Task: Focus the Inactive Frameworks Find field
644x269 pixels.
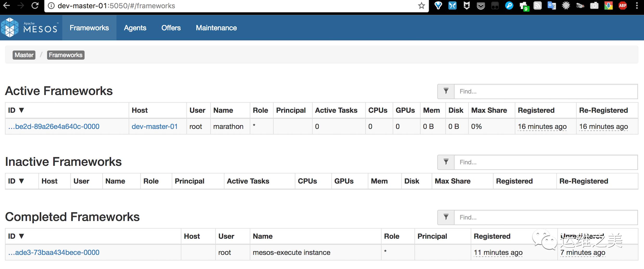Action: pos(546,162)
